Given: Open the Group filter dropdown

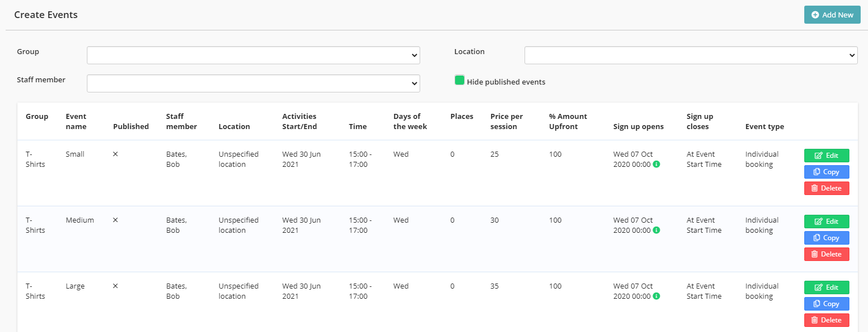Looking at the screenshot, I should click(x=253, y=55).
